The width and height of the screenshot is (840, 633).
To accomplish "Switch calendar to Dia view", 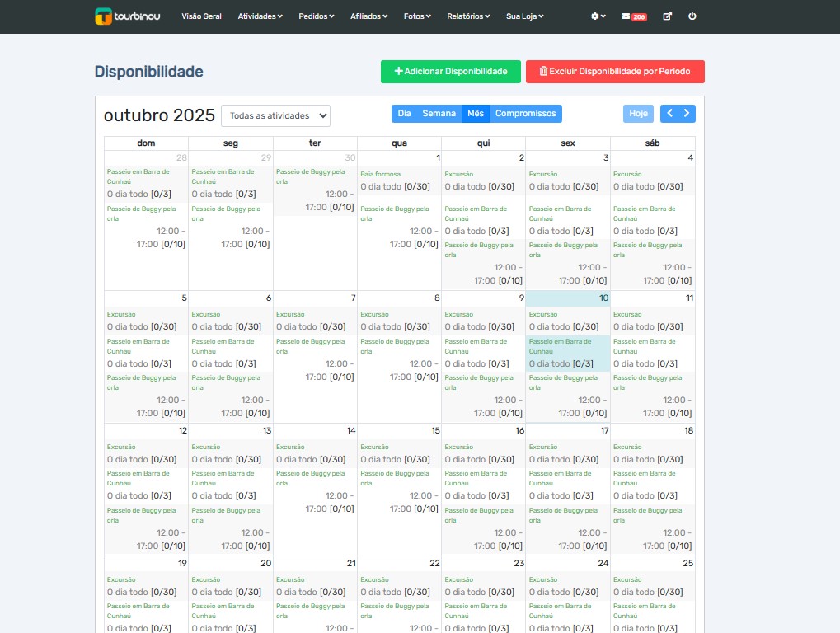I will [404, 114].
